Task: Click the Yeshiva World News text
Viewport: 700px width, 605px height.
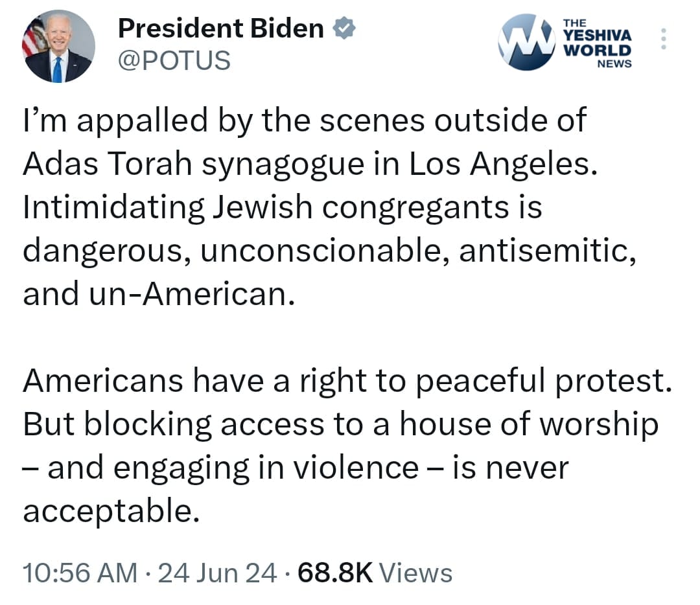Action: [598, 43]
